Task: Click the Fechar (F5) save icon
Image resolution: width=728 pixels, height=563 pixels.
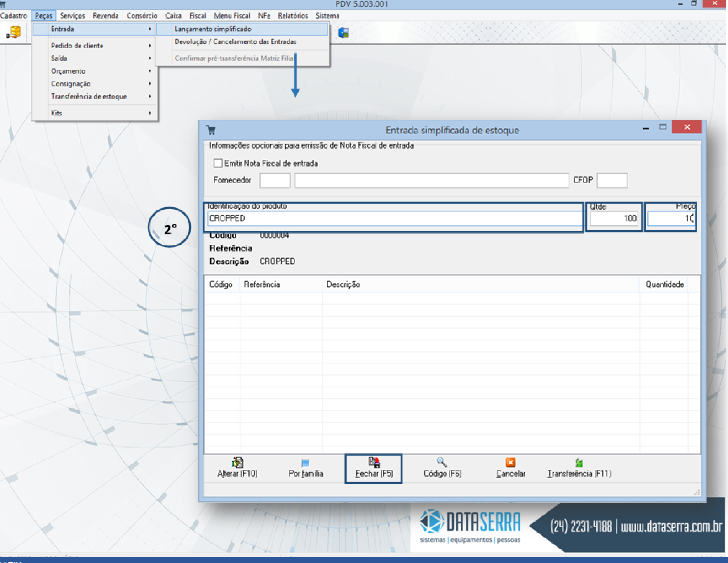Action: coord(374,463)
